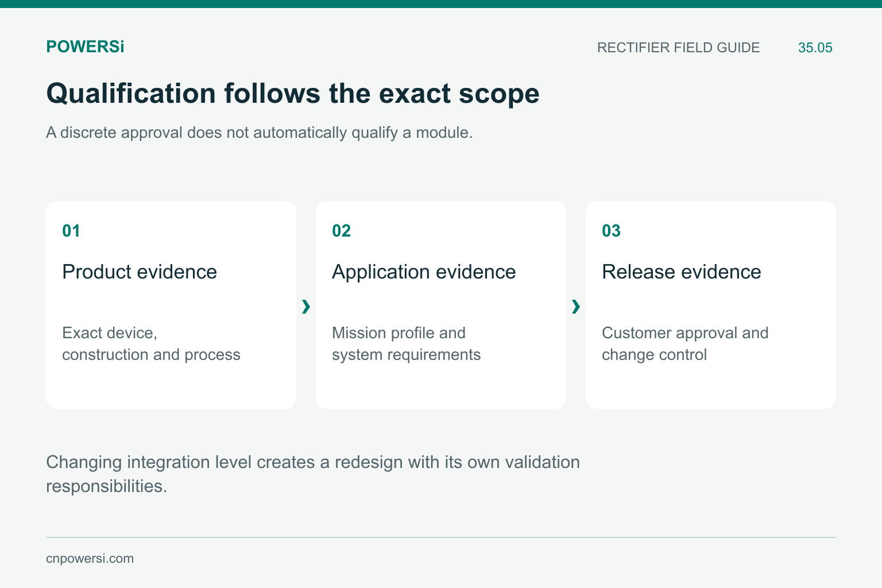
Task: Open the cnpowersi.com website link
Action: [90, 559]
